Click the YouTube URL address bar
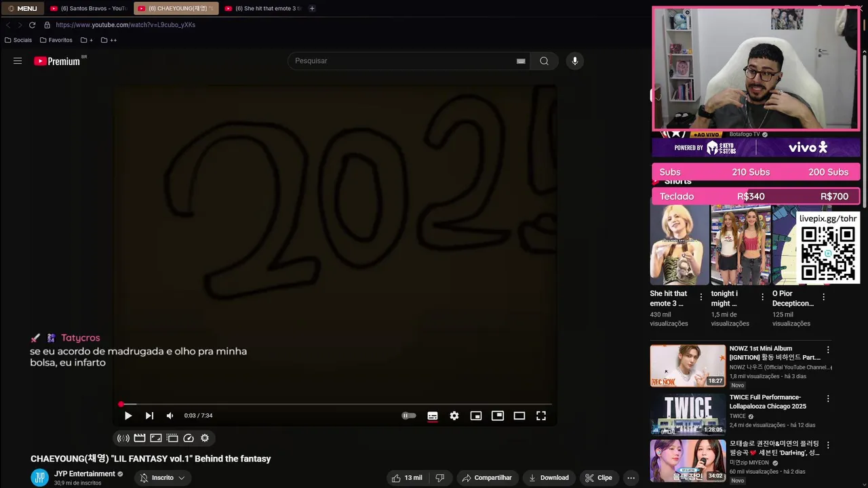Screen dimensions: 868x488 (125, 25)
